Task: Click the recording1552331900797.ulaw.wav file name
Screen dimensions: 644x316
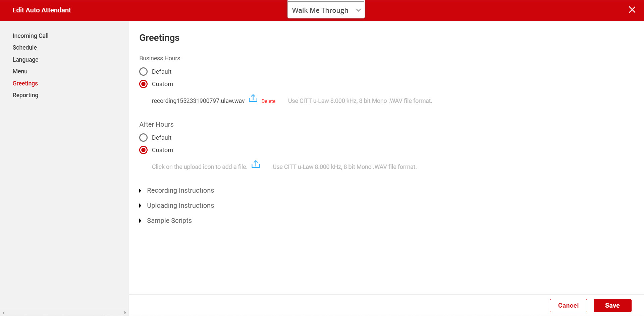Action: pos(198,101)
